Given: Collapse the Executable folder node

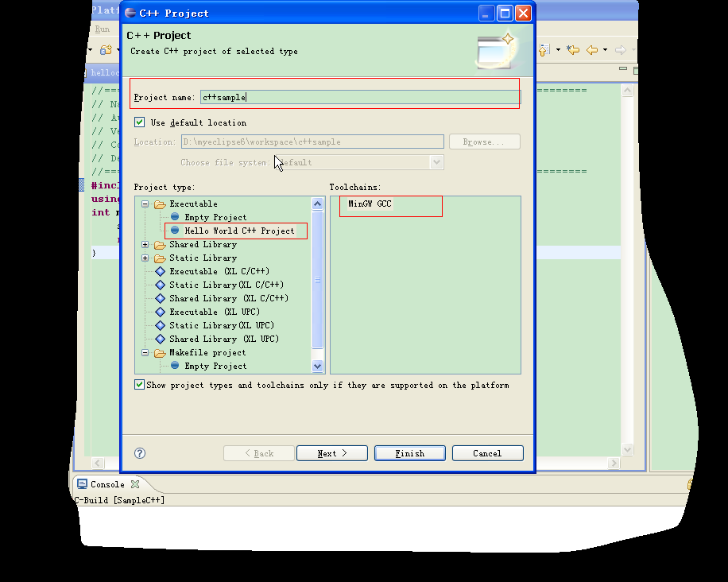Looking at the screenshot, I should coord(145,204).
